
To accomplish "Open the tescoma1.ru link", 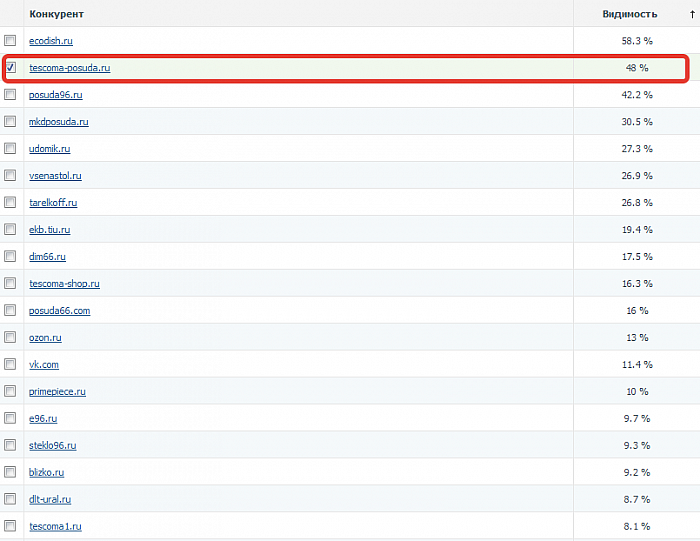I will point(55,526).
